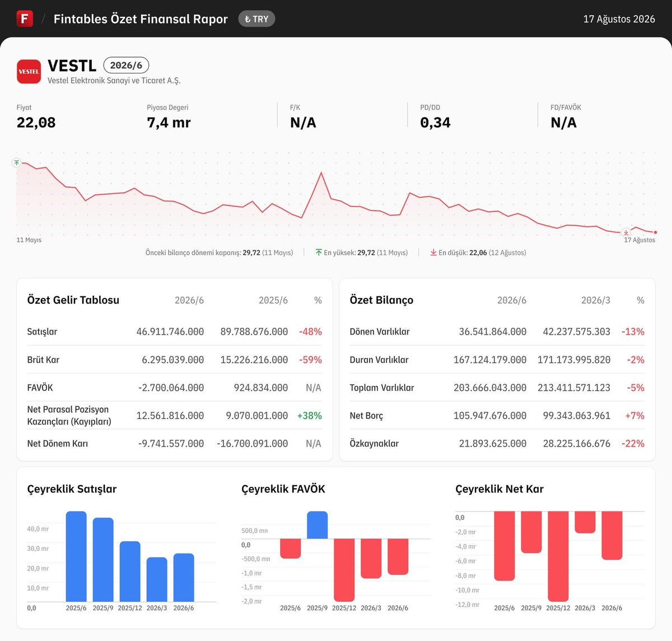
Task: Click the FAVÖK 2025/6 value 924.834.000
Action: tap(261, 388)
